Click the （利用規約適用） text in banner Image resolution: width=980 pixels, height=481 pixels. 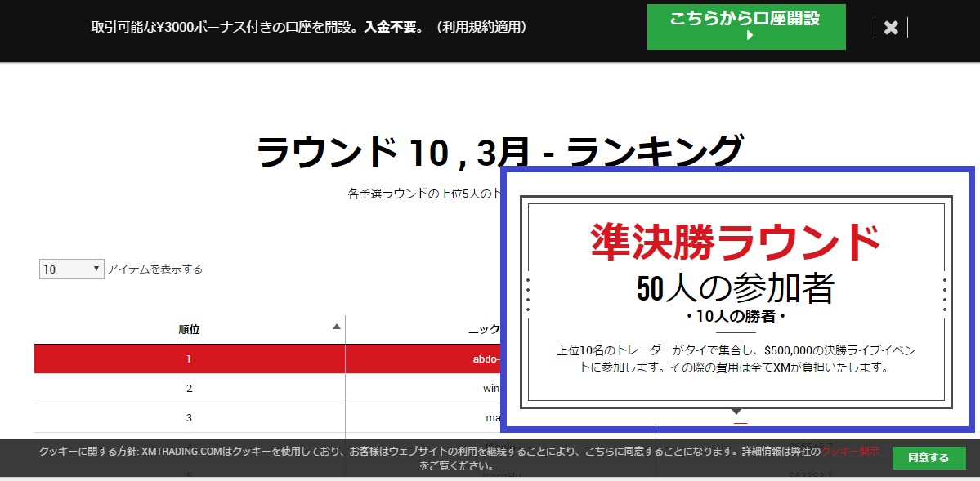click(481, 27)
